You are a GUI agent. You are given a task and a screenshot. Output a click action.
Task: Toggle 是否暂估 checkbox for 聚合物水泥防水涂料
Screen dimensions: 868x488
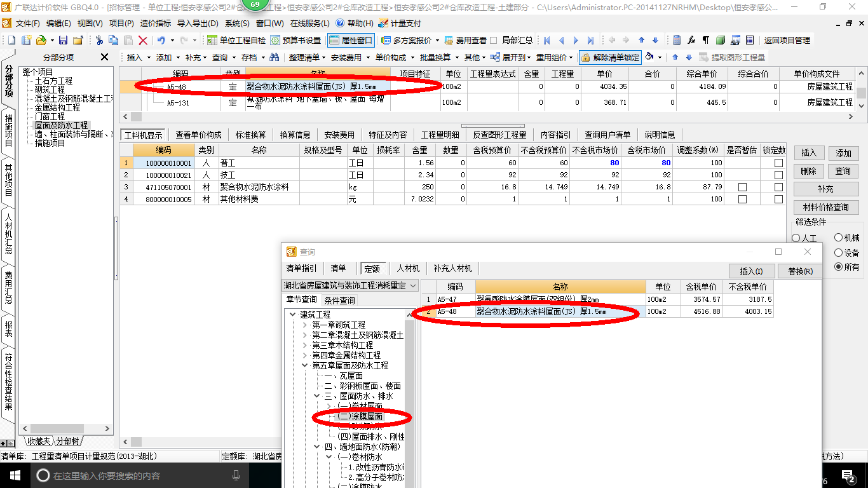coord(742,187)
